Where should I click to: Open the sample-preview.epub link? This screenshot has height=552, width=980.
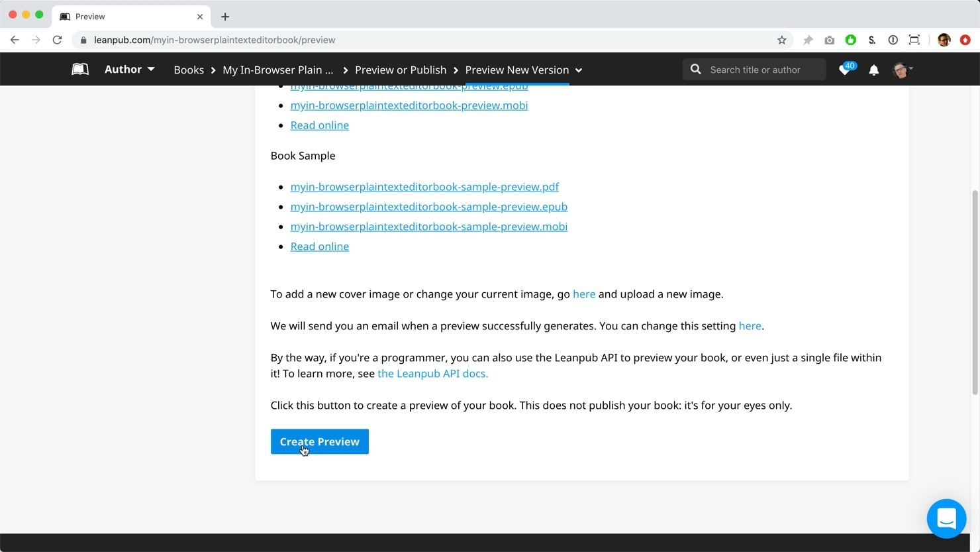click(428, 207)
